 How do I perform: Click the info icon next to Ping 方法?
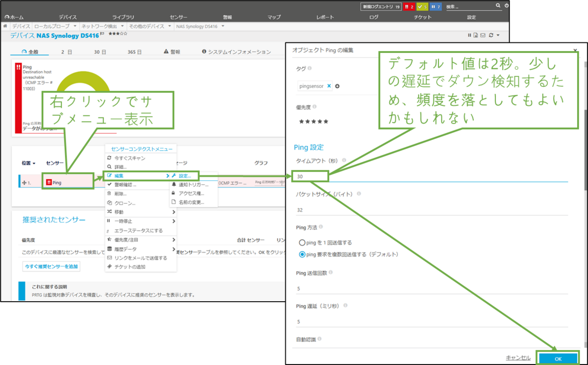[x=321, y=227]
